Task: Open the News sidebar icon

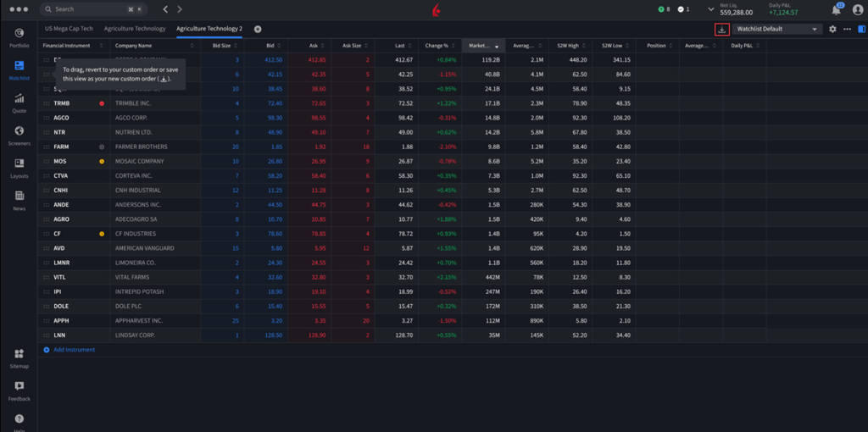Action: 19,196
